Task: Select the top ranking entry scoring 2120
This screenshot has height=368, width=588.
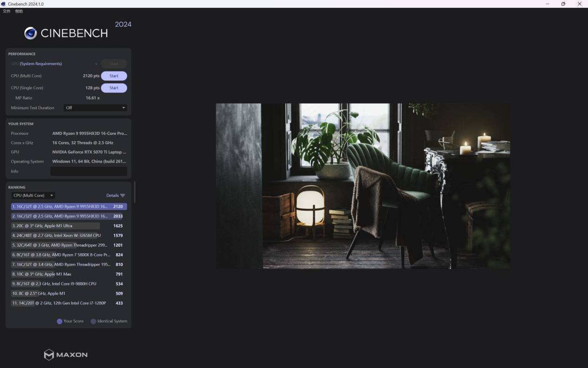Action: pos(69,206)
